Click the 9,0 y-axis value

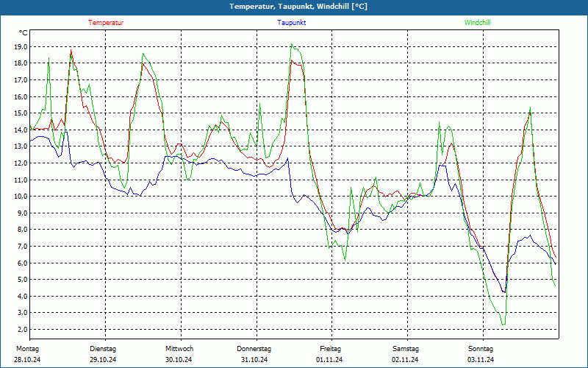22,213
